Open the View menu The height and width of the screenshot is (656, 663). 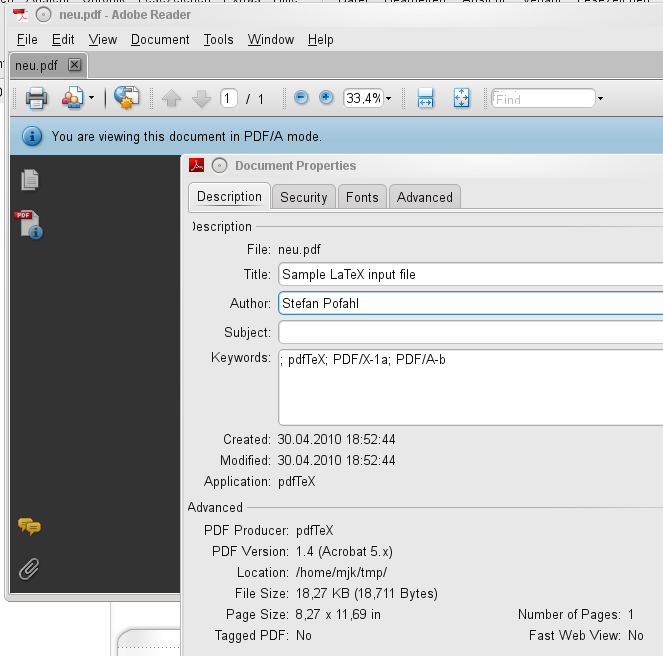[x=103, y=40]
